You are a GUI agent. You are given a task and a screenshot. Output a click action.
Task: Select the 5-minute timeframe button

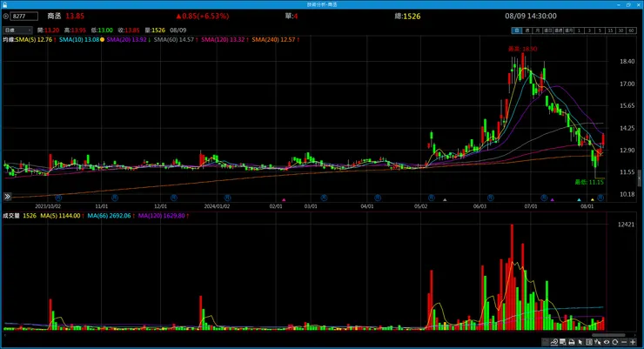click(600, 30)
